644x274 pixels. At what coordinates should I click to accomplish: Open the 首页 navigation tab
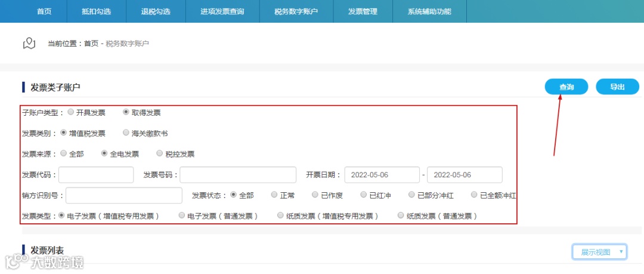44,11
